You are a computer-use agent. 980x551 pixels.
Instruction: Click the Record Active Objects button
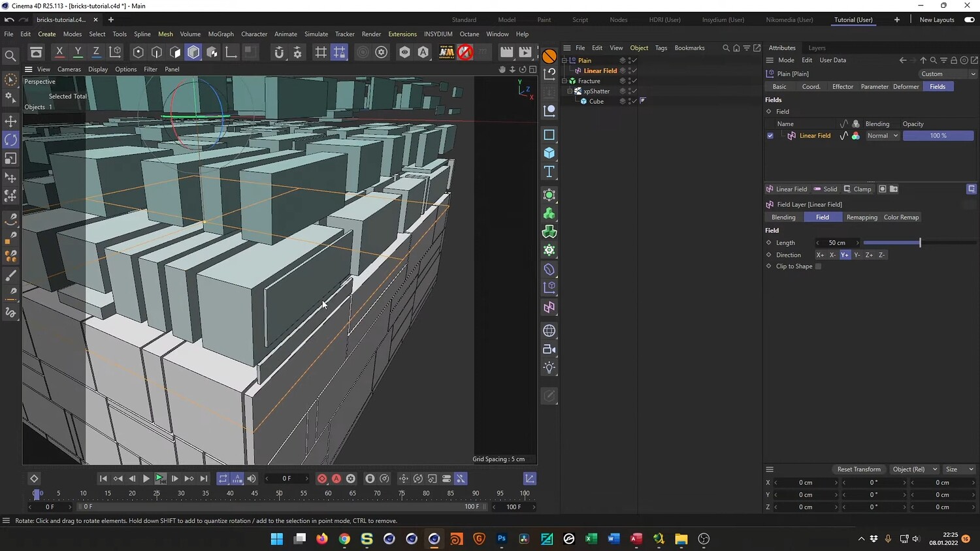pos(322,479)
